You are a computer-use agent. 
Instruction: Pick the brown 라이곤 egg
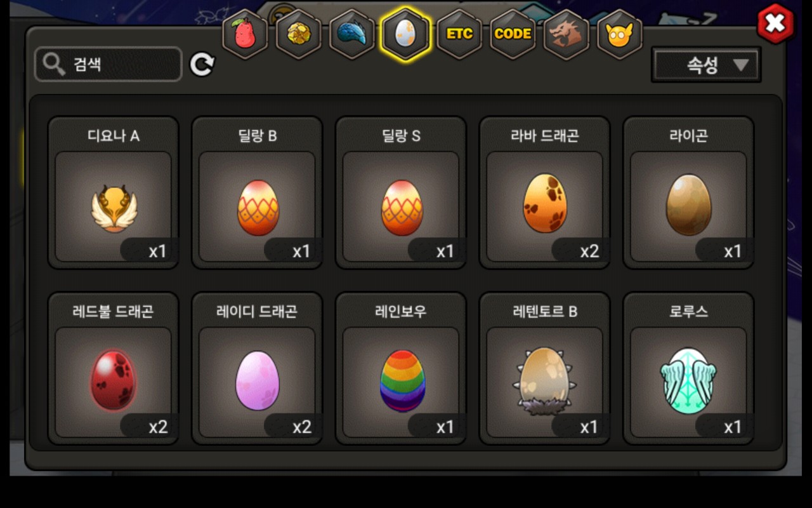coord(689,192)
